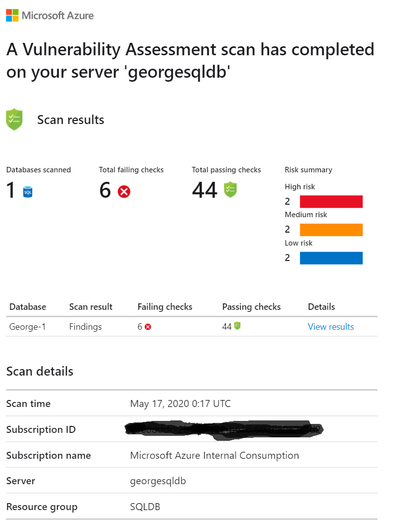
Task: Click the blue Low risk bar
Action: 331,258
